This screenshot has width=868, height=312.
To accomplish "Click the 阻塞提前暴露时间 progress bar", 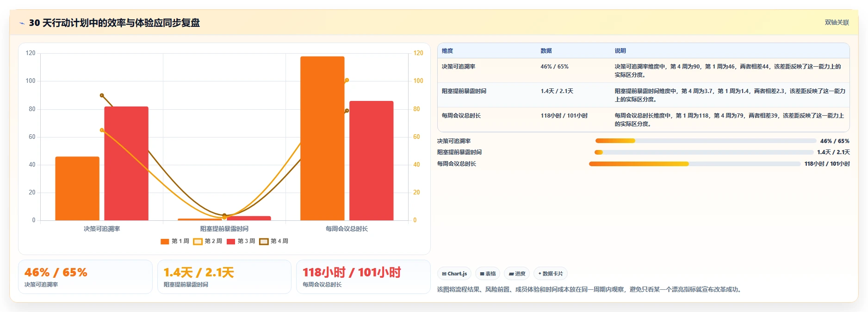I will click(x=704, y=152).
